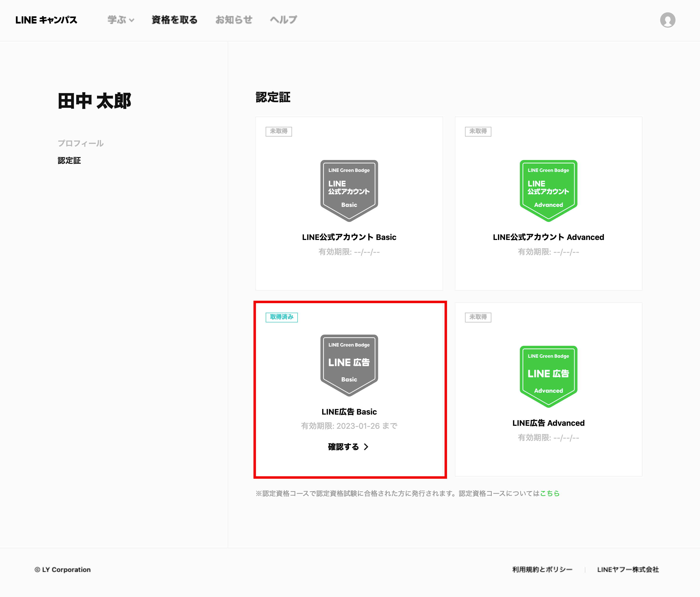Click the green LINE公式アカウント Advanced badge
Viewport: 700px width, 597px height.
point(548,190)
